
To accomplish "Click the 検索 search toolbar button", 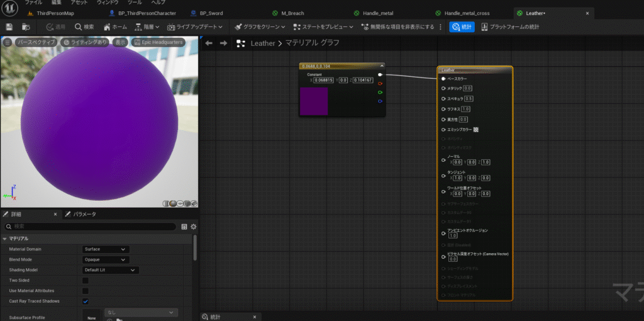I will click(85, 27).
